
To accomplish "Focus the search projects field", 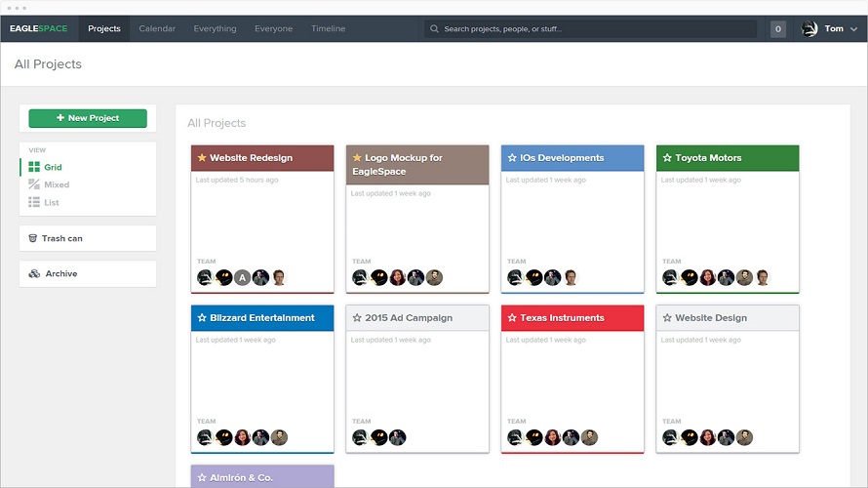I will coord(591,29).
